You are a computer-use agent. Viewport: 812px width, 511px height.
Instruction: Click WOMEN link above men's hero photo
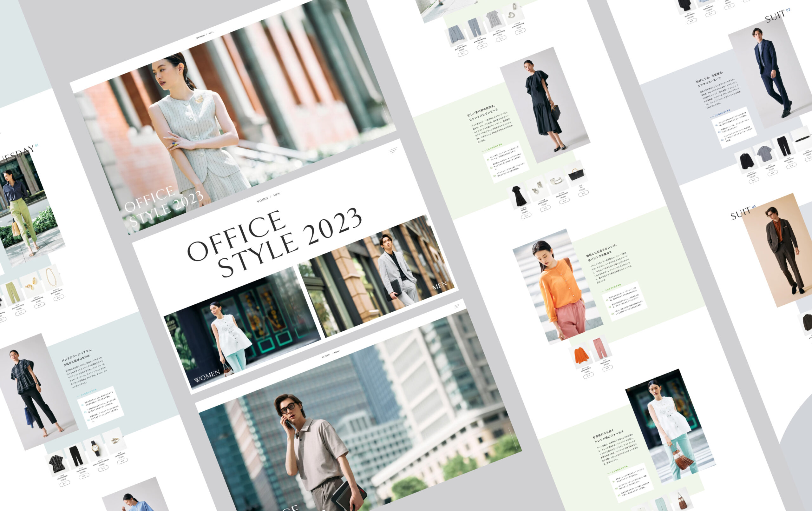coord(326,356)
